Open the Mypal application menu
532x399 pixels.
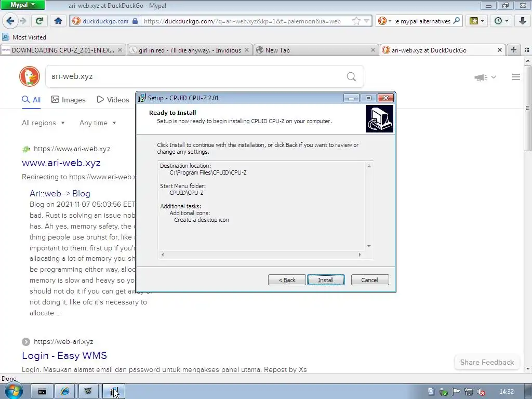(x=22, y=5)
